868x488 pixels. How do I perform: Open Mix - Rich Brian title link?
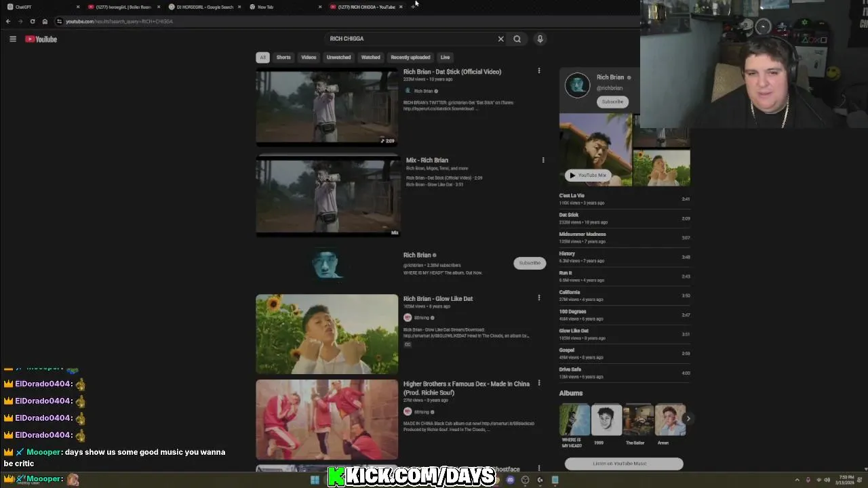point(427,161)
